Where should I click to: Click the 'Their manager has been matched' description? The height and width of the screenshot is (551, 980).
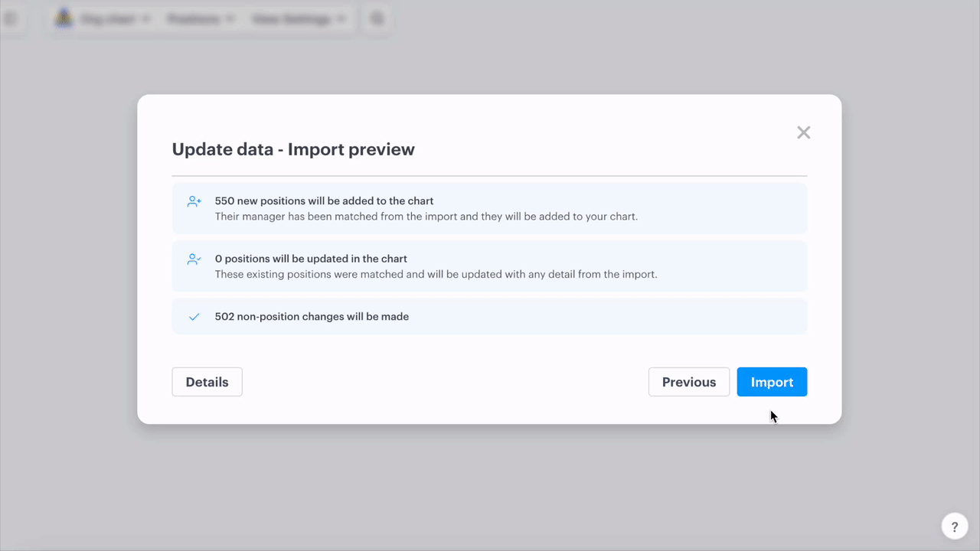coord(426,217)
